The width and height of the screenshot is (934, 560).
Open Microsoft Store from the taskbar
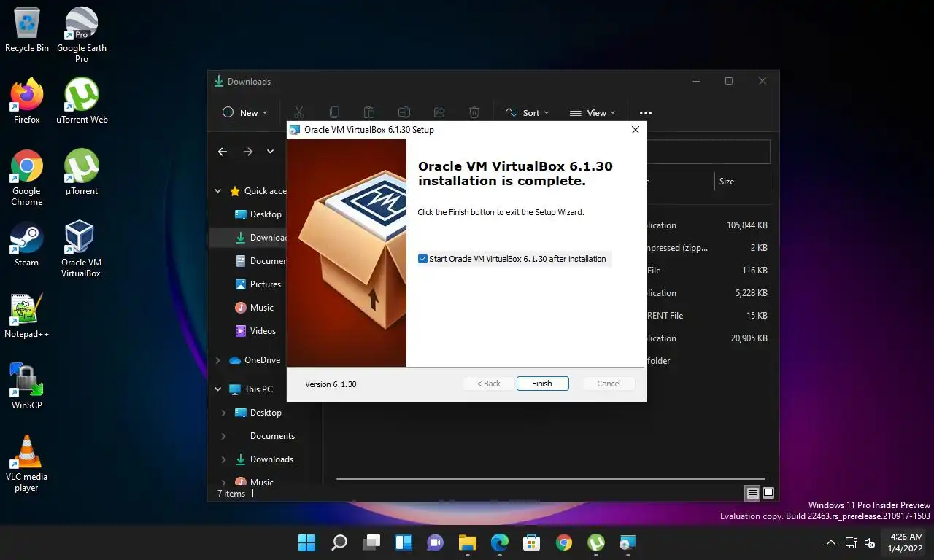click(x=532, y=542)
